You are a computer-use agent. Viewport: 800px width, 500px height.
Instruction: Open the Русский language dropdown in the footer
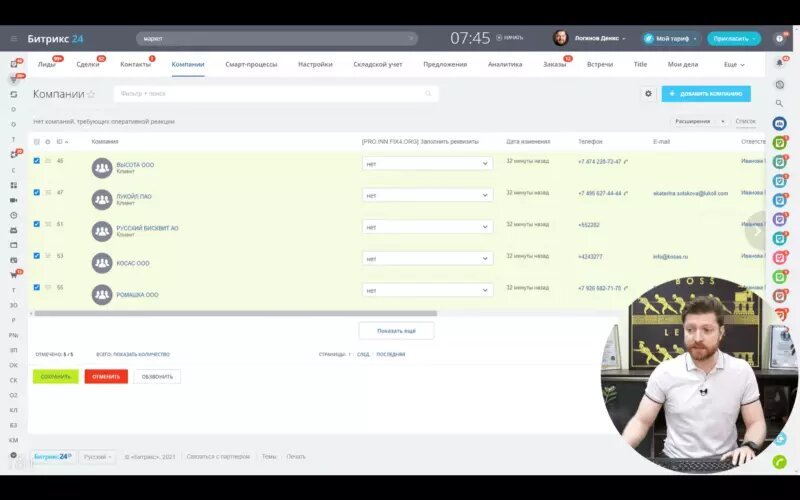click(97, 457)
